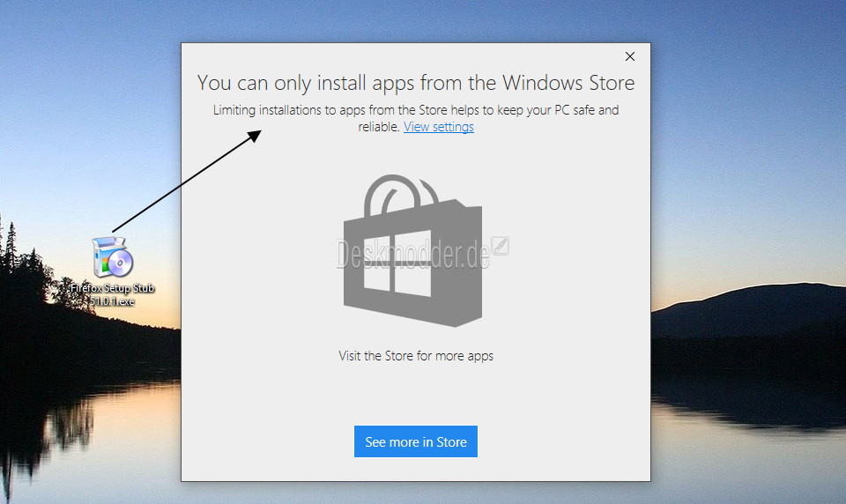Click the See more in Store button
The width and height of the screenshot is (846, 504).
[415, 441]
